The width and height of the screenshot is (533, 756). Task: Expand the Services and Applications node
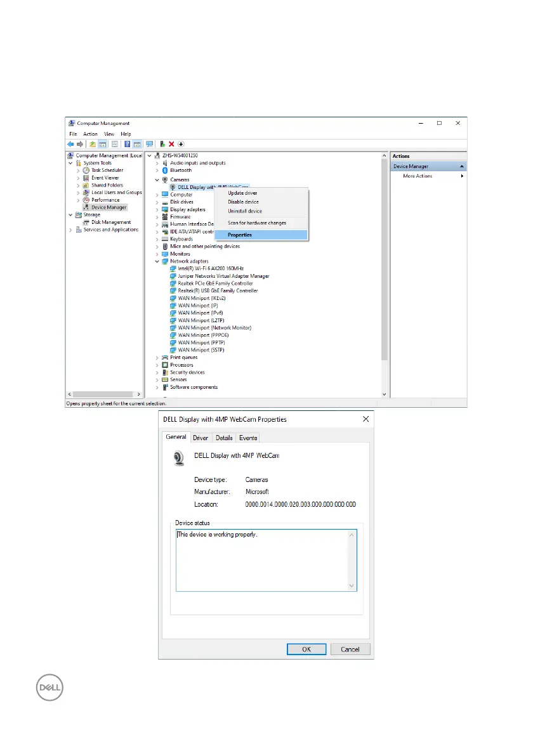tap(70, 230)
